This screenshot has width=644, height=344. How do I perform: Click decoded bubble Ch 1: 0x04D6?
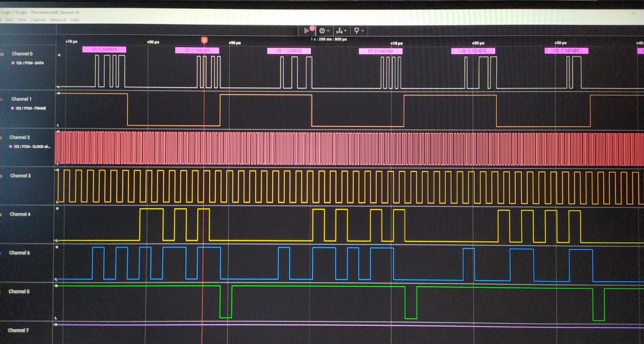tap(104, 49)
